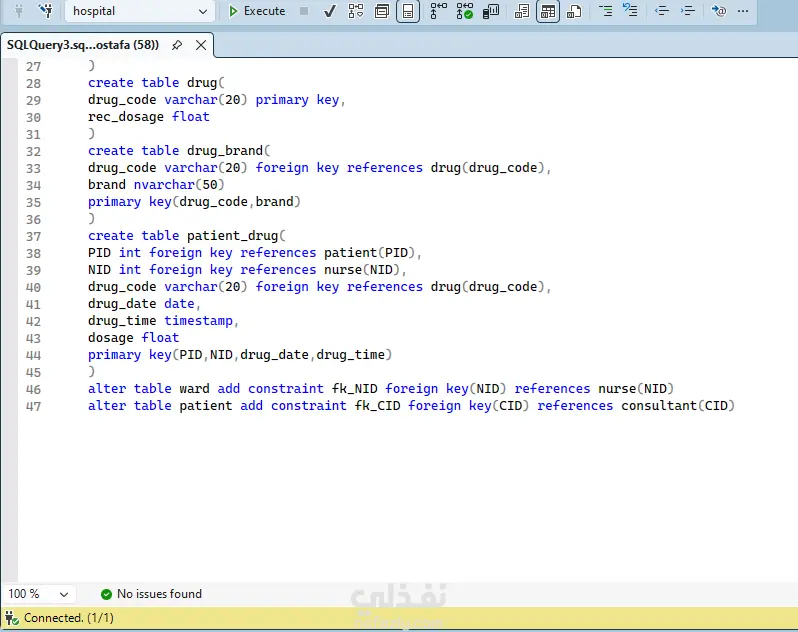Click line number 29 in the gutter
The width and height of the screenshot is (798, 632).
point(33,100)
